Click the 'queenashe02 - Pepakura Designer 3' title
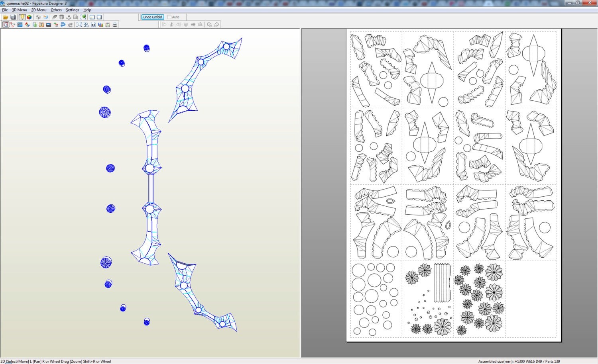This screenshot has height=364, width=598. [37, 3]
